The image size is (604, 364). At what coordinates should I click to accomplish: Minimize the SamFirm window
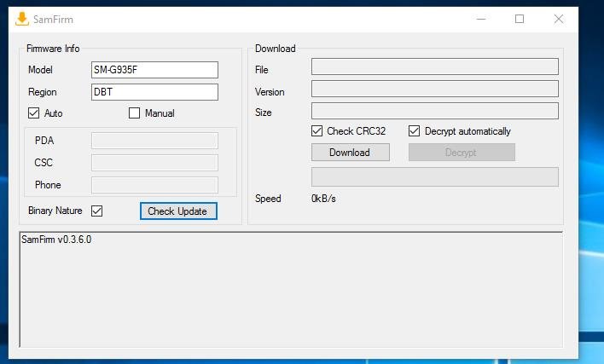(481, 19)
